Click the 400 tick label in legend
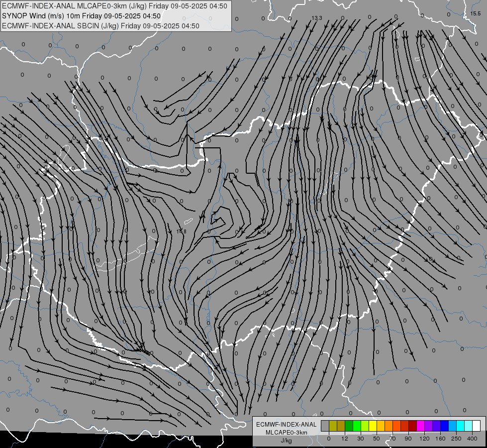 click(x=472, y=439)
